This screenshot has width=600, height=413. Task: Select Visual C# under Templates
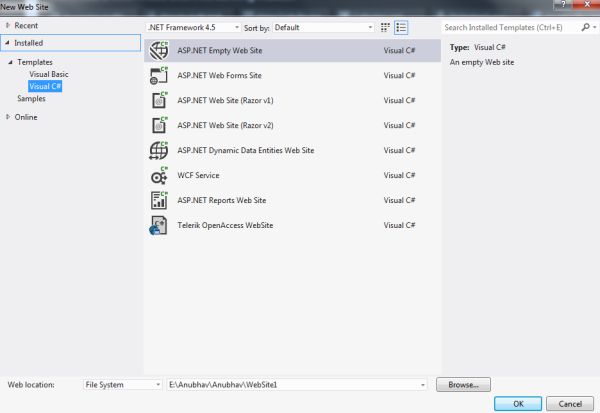point(45,86)
